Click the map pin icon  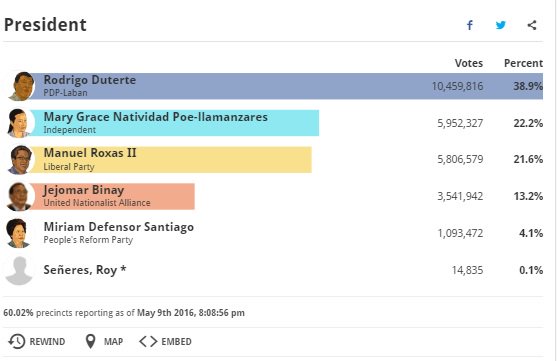tap(91, 341)
